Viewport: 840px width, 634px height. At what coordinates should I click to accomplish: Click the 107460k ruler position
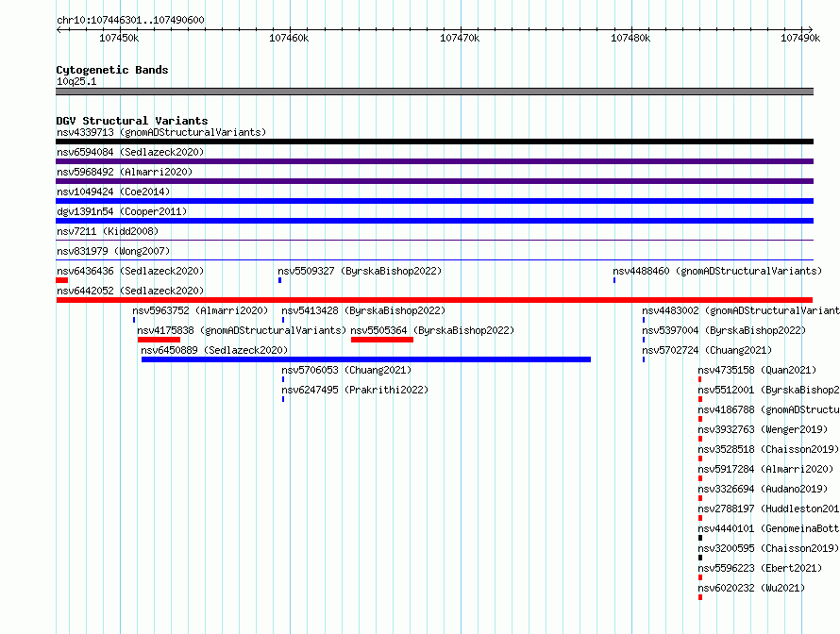tap(290, 38)
